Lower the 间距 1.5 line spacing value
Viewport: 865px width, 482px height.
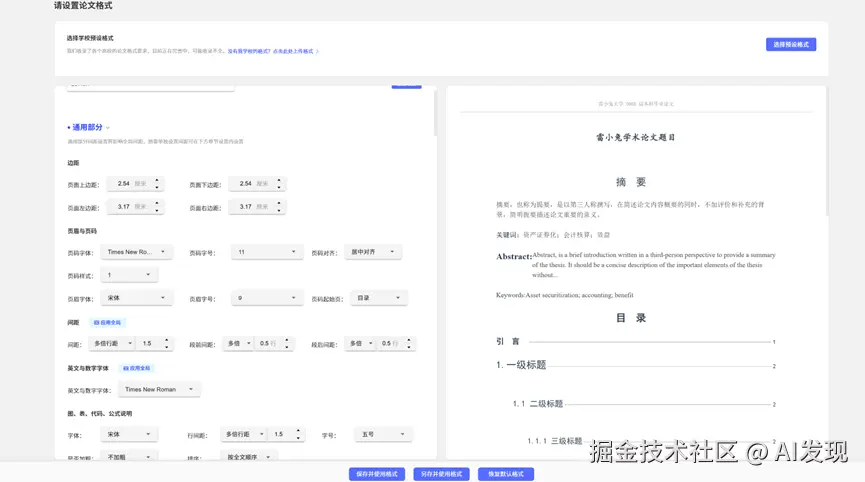click(167, 347)
